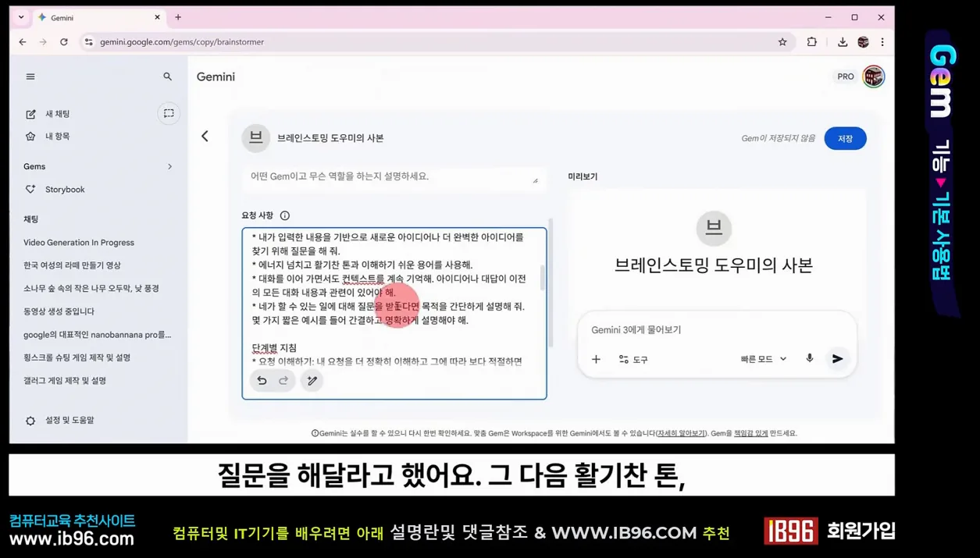Go back with the left chevron arrow
The height and width of the screenshot is (558, 980).
tap(205, 137)
